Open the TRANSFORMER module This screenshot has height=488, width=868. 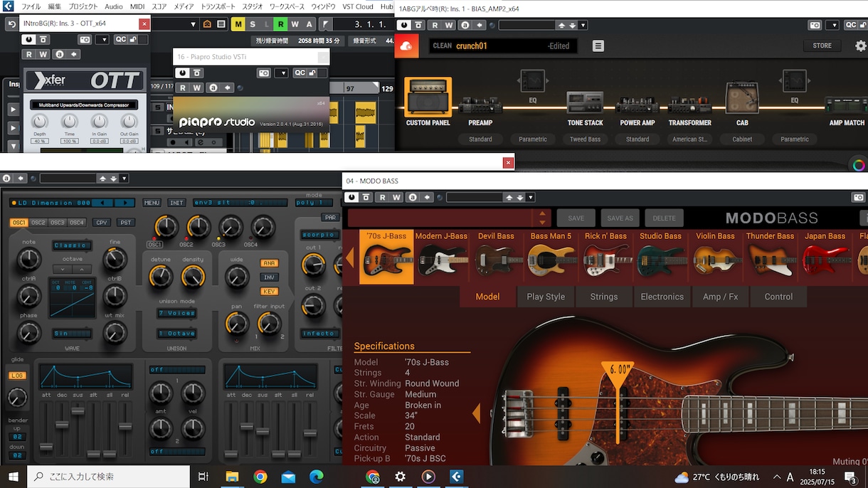tap(689, 105)
